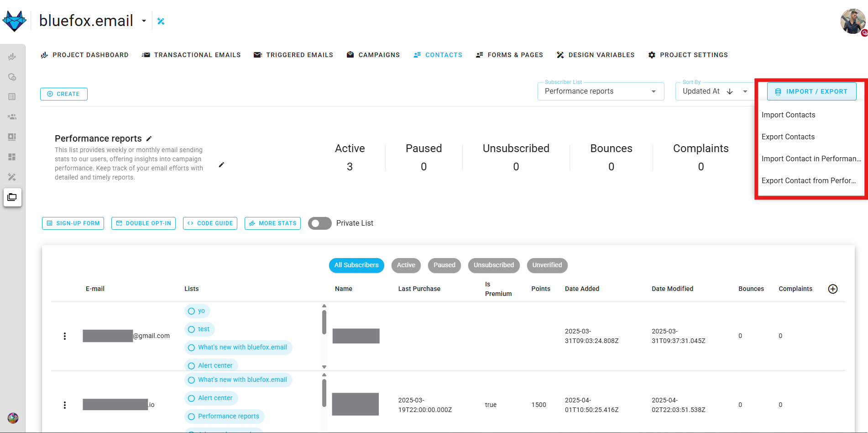Toggle the Private List switch
Screen dimensions: 868x433
click(319, 223)
